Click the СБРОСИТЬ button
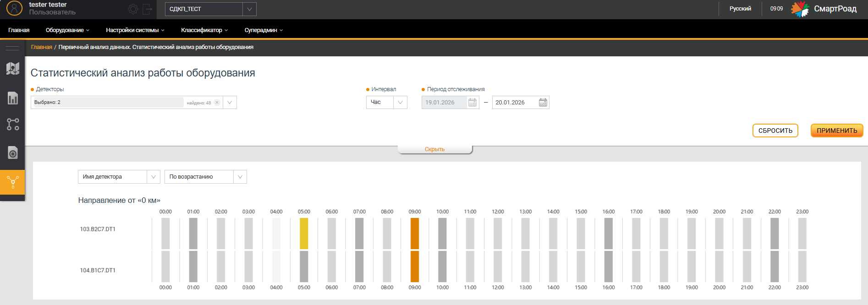This screenshot has width=868, height=305. [x=775, y=131]
